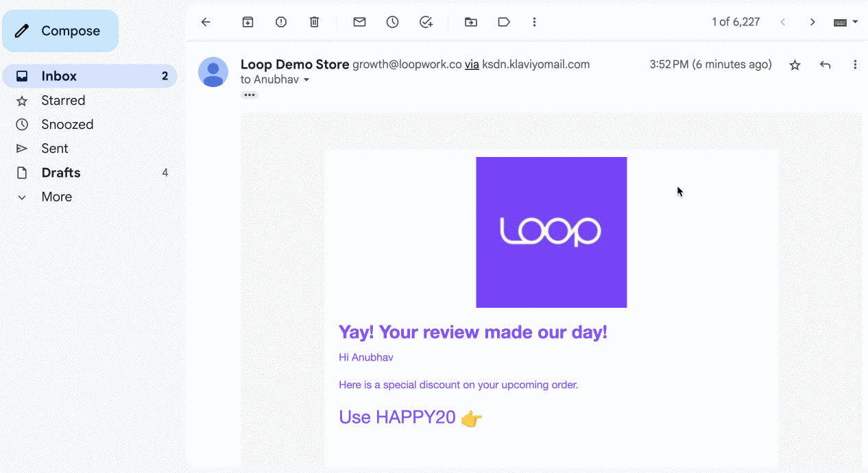Image resolution: width=868 pixels, height=473 pixels.
Task: Mark email as unread
Action: coord(359,22)
